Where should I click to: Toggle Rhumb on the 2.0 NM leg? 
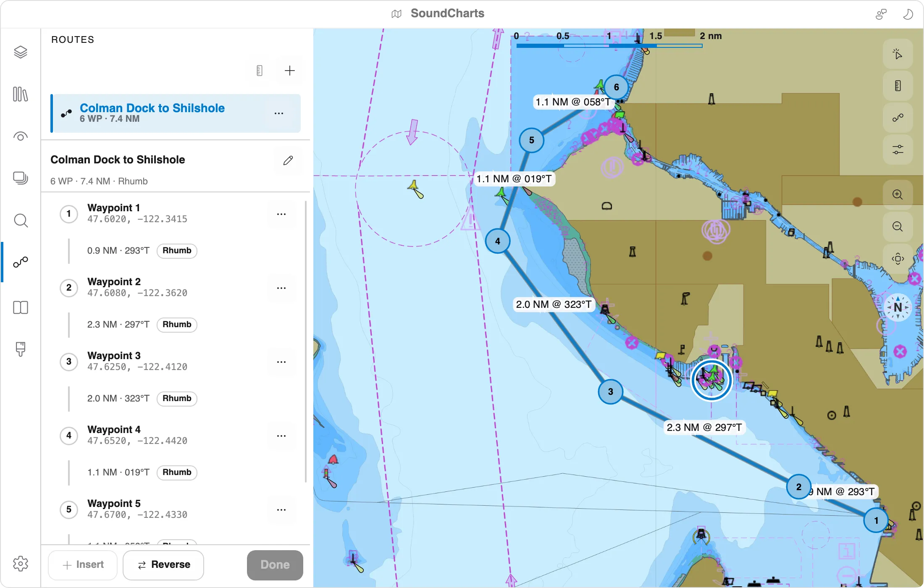coord(177,399)
